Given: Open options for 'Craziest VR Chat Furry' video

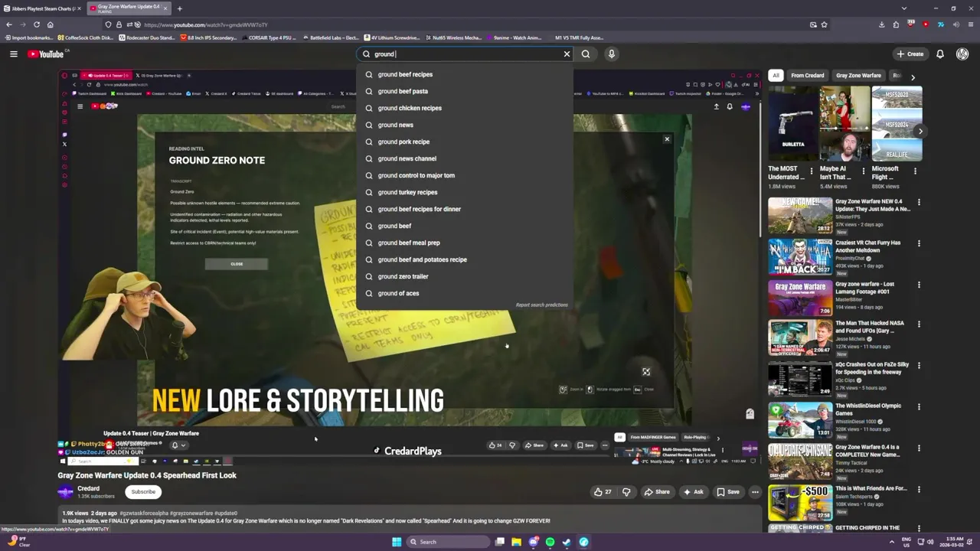Looking at the screenshot, I should point(919,243).
